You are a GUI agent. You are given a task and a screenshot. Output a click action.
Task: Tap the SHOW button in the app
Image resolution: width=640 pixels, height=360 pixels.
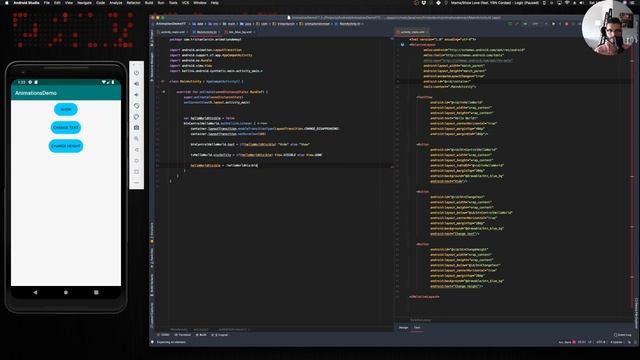(66, 109)
